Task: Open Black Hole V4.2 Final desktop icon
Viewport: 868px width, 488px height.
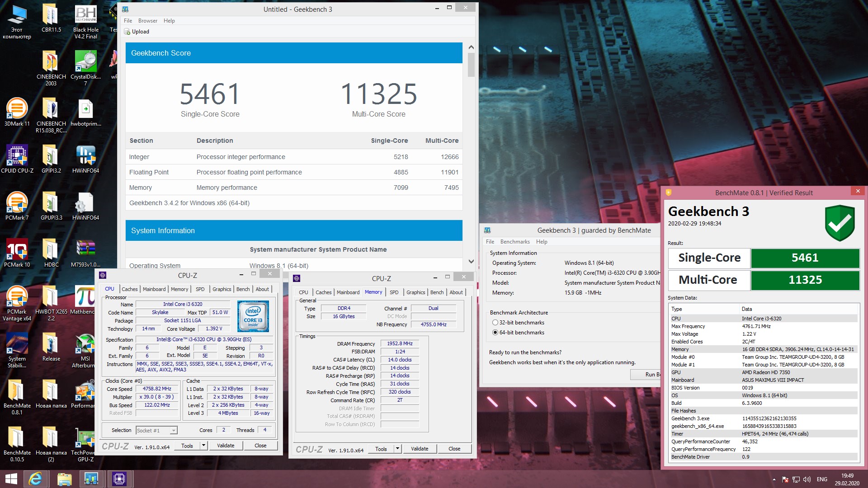Action: point(85,21)
